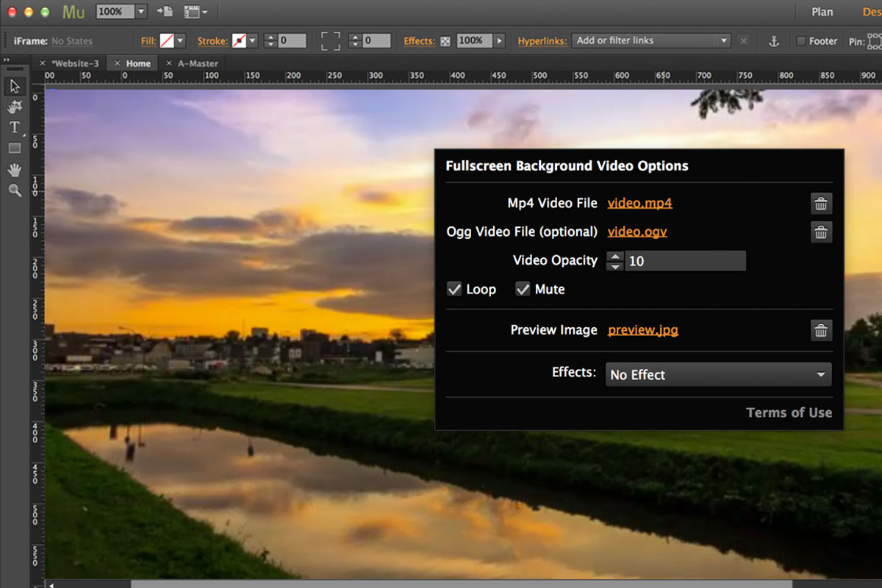The width and height of the screenshot is (882, 588).
Task: Click the Stroke color swatch
Action: pyautogui.click(x=239, y=41)
